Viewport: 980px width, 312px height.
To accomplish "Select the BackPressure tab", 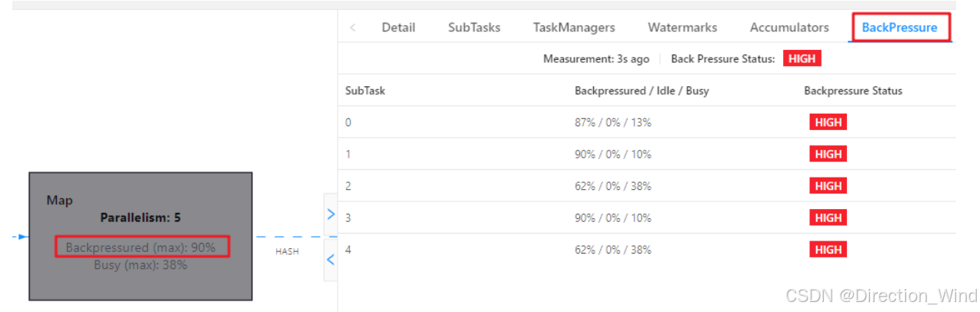I will (900, 28).
